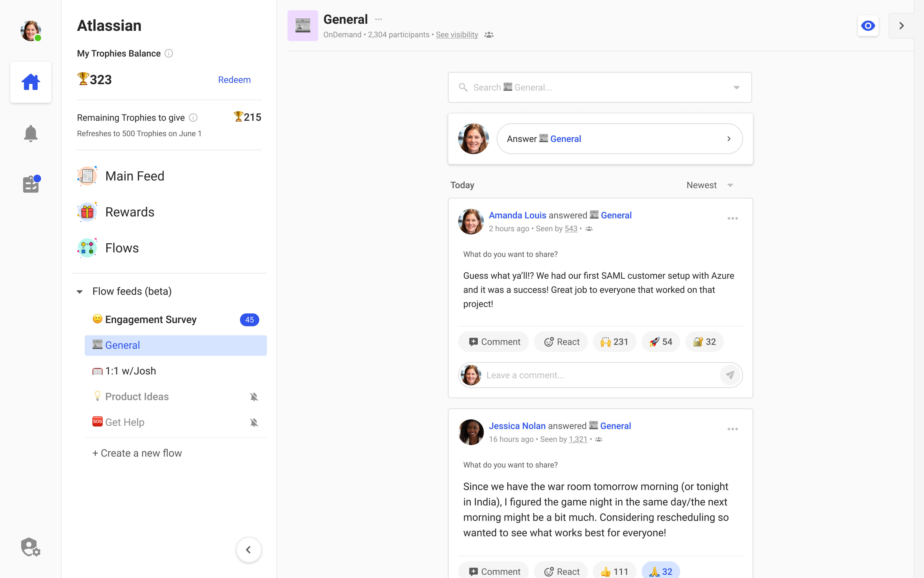Unmute Get Help notifications bell

point(254,422)
